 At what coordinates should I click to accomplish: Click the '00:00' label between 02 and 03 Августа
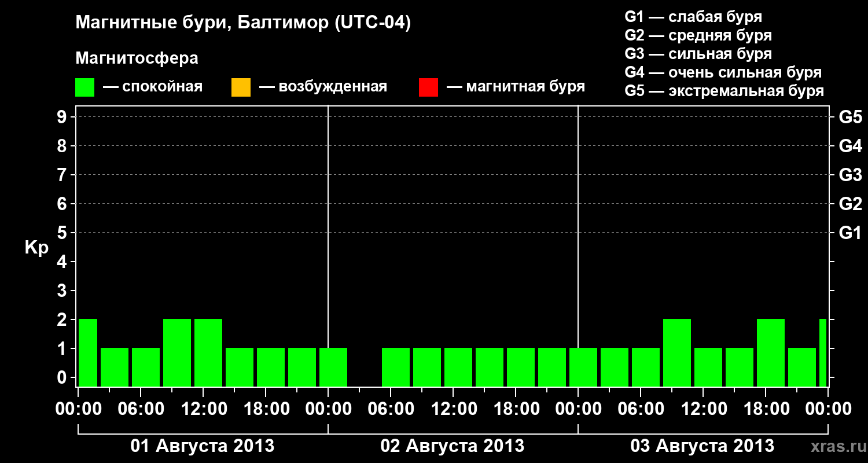578,409
